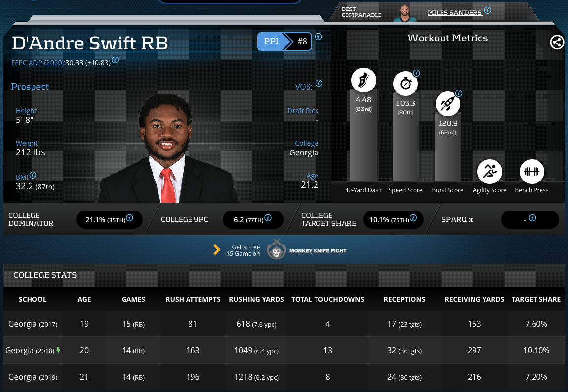The height and width of the screenshot is (392, 568).
Task: Click the share icon in Workout Metrics
Action: (x=557, y=42)
